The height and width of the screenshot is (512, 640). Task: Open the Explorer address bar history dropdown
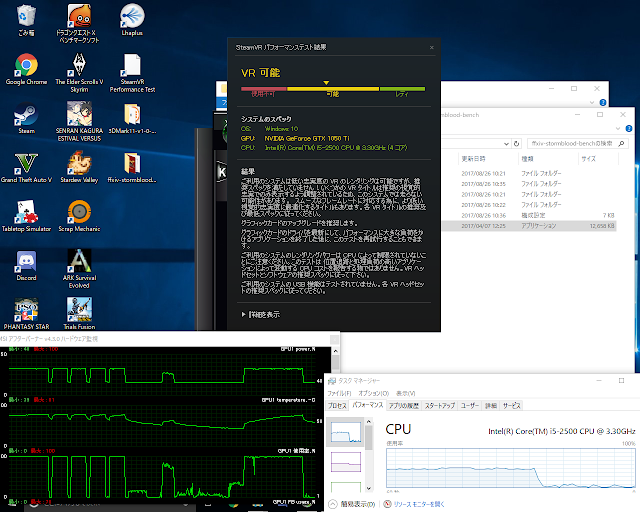[506, 144]
